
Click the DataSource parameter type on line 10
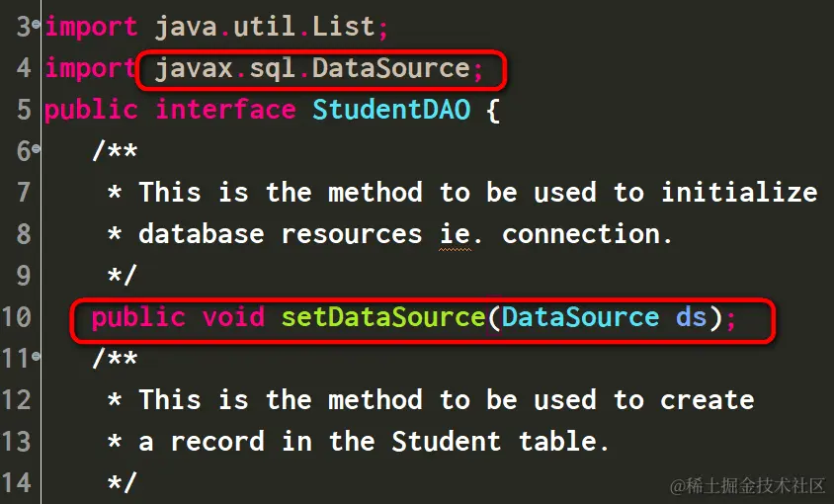(580, 317)
